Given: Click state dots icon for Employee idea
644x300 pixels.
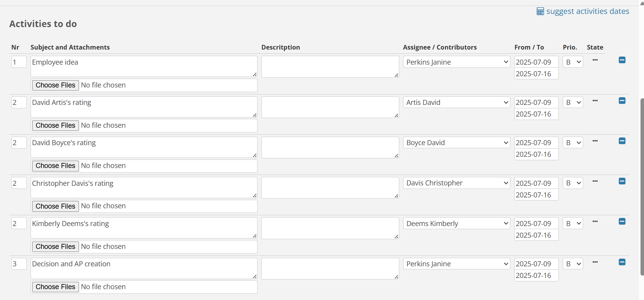Looking at the screenshot, I should pyautogui.click(x=595, y=60).
